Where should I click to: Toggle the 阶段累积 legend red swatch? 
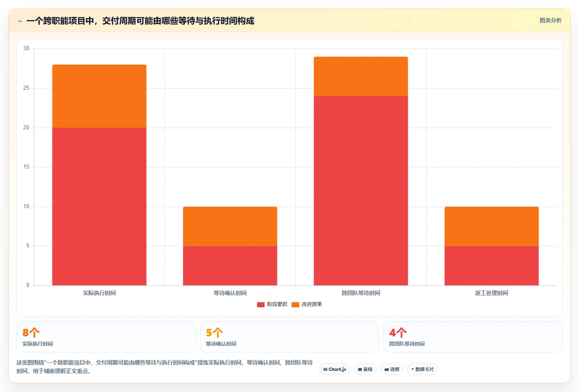pos(261,304)
